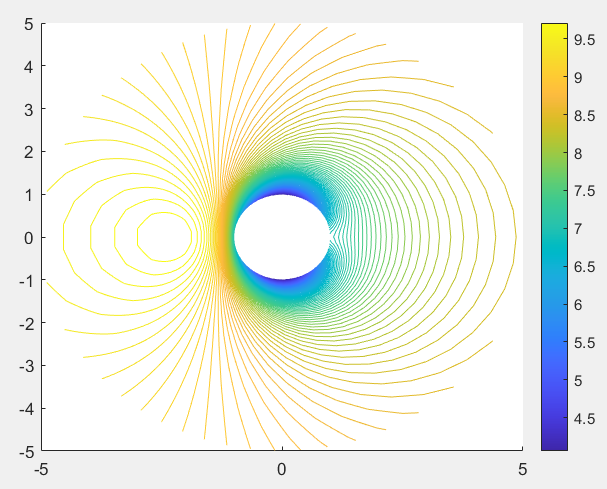The image size is (607, 489).
Task: Click the colorbar tick label 8
Action: point(579,154)
